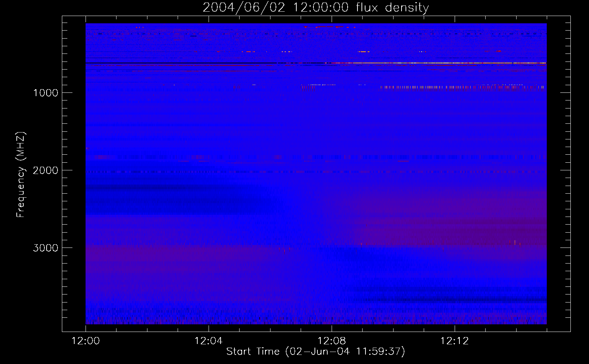Click the 12:00 time tick label
The height and width of the screenshot is (364, 589).
tap(86, 341)
